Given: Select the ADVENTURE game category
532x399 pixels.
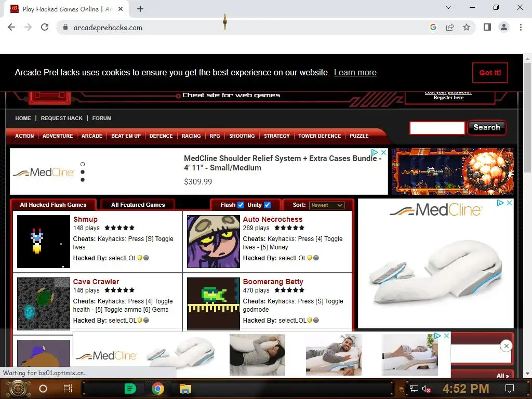Looking at the screenshot, I should [x=58, y=136].
